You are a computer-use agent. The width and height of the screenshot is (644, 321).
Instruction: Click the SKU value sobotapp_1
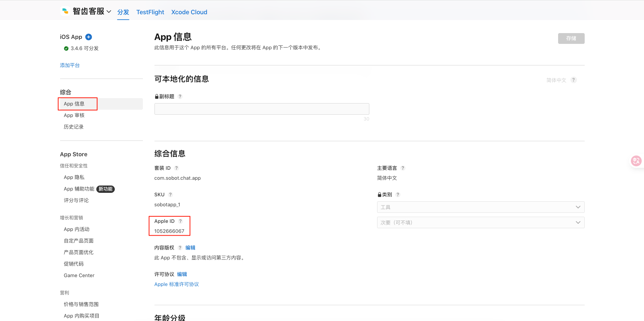tap(167, 205)
